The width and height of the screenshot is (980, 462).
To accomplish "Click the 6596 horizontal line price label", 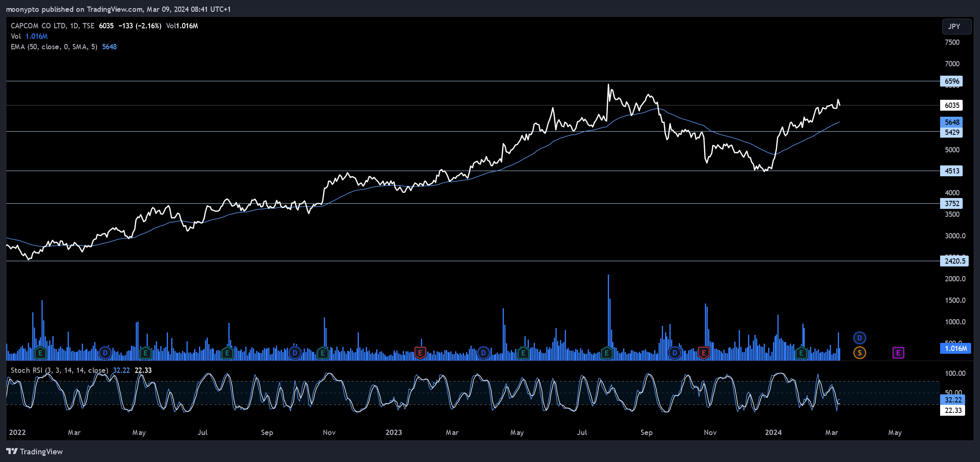I will tap(951, 81).
